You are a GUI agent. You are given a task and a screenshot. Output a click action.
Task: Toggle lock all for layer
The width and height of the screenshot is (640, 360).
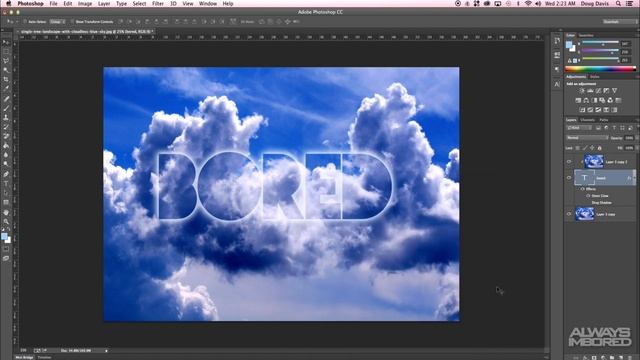pyautogui.click(x=600, y=148)
